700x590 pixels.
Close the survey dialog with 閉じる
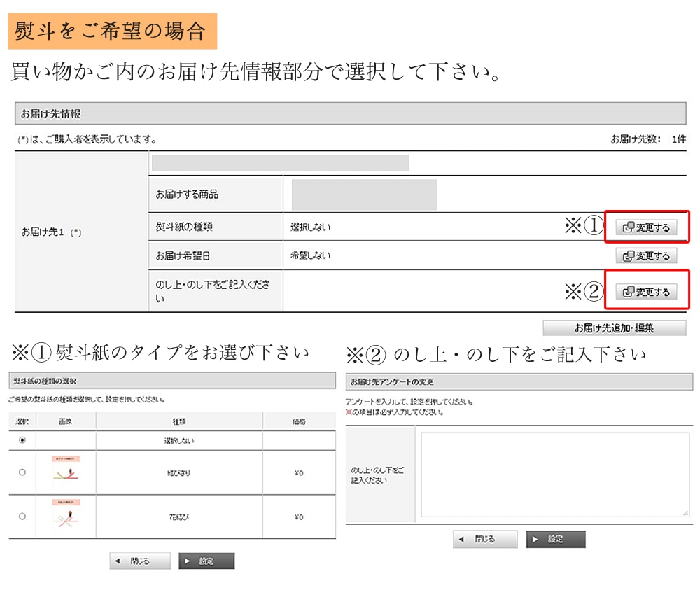pyautogui.click(x=486, y=539)
